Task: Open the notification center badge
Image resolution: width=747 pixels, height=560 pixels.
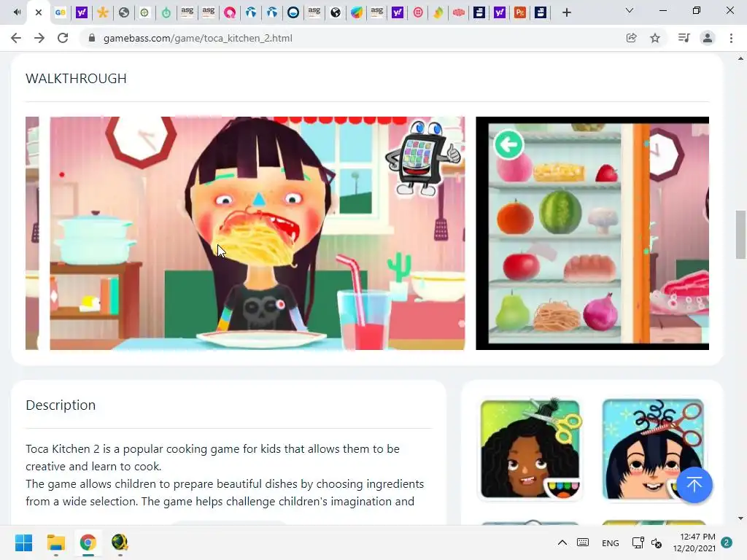Action: tap(727, 542)
